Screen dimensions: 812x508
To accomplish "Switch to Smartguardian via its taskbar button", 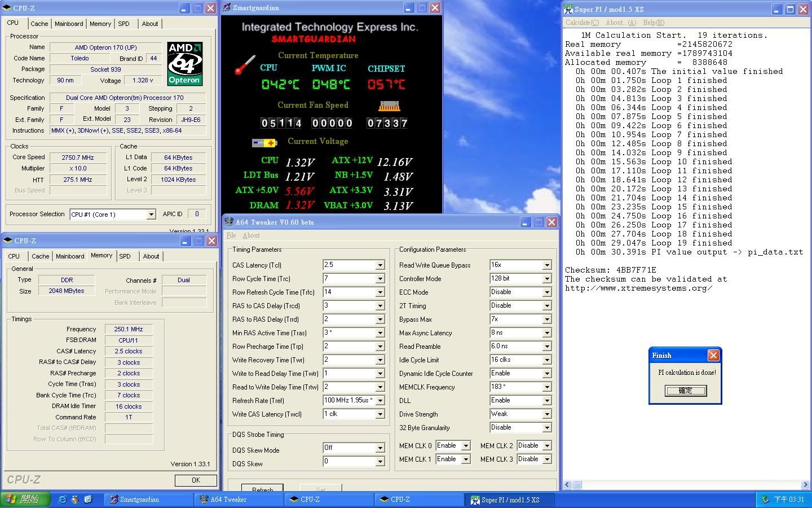I will click(x=148, y=500).
